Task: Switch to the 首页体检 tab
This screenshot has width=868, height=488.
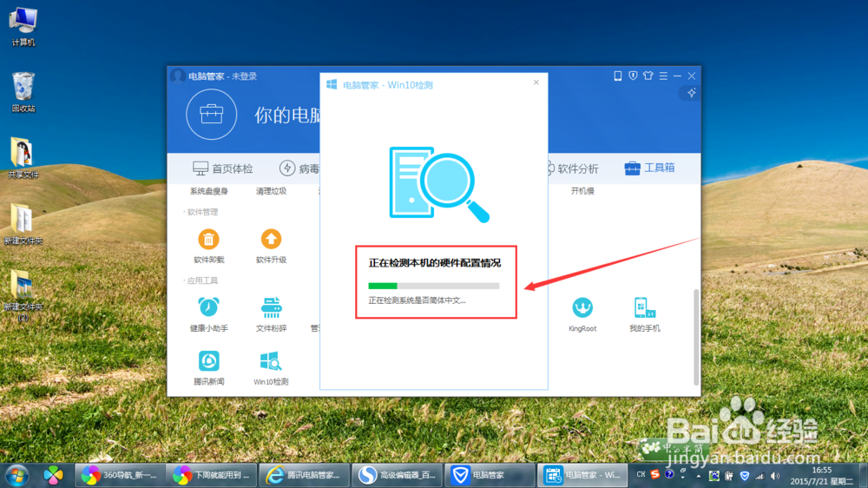Action: [222, 168]
